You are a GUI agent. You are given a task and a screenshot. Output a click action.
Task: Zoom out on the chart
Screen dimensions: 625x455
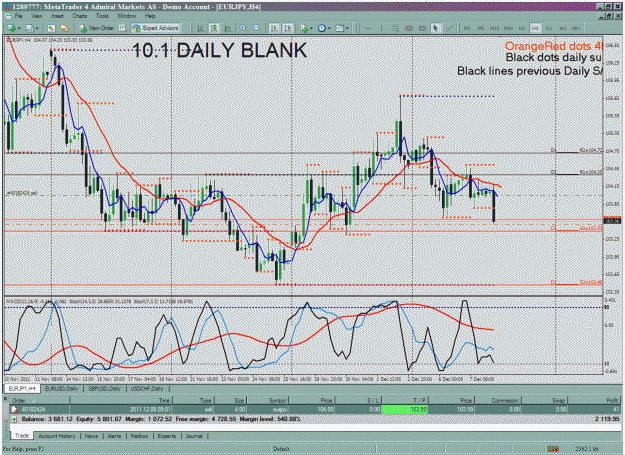tap(257, 28)
